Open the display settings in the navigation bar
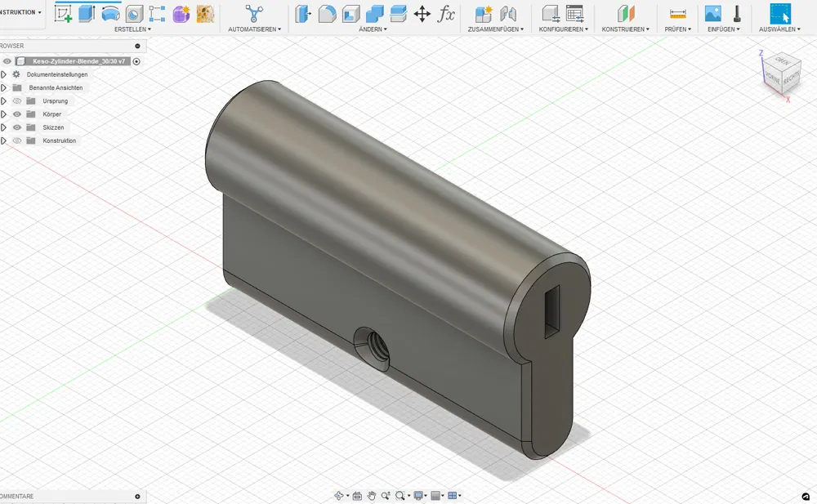 (x=418, y=495)
